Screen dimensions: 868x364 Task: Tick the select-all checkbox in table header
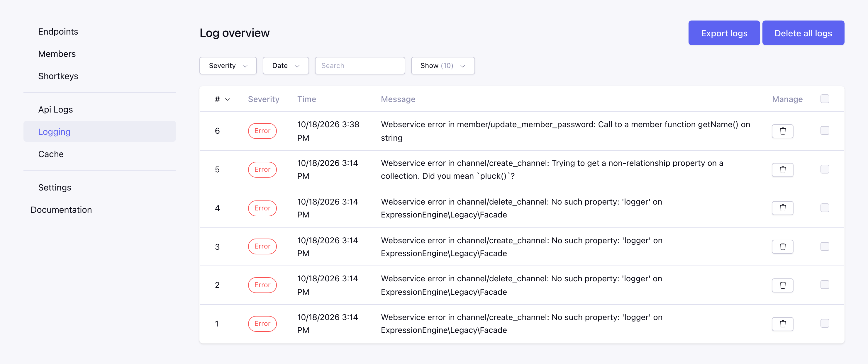coord(825,99)
